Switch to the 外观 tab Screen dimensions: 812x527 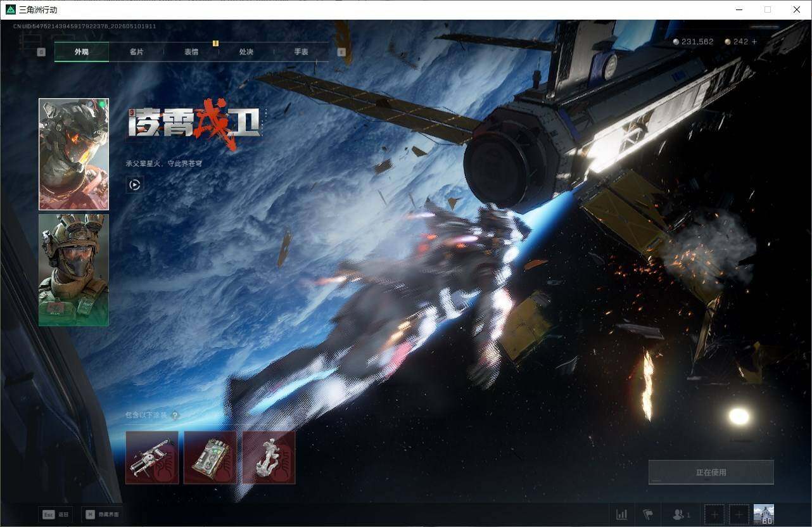tap(82, 52)
